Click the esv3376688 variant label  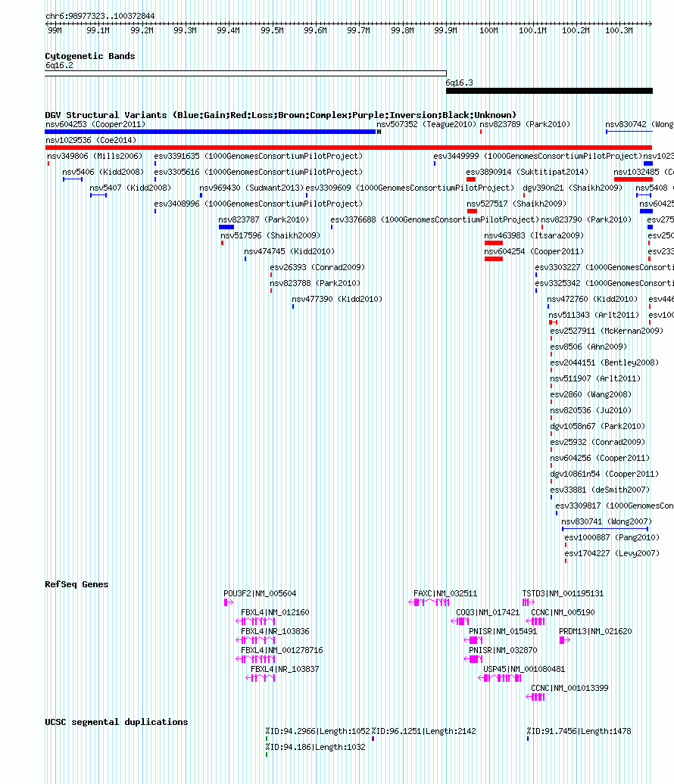click(x=435, y=220)
